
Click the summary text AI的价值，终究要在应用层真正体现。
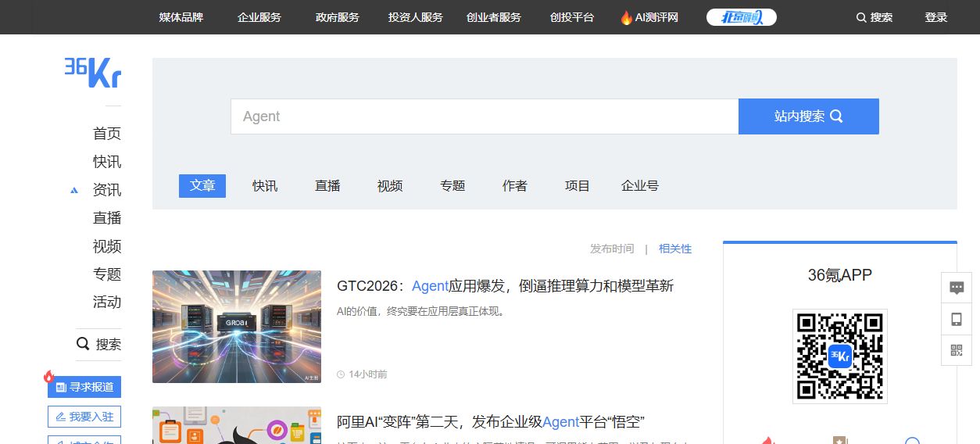(421, 311)
